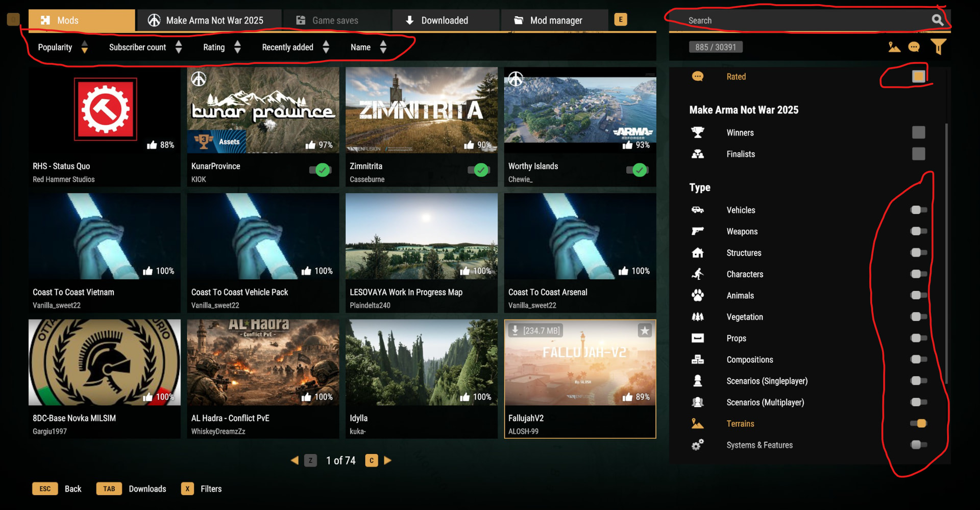Open the Mod manager tab
980x510 pixels.
point(555,20)
